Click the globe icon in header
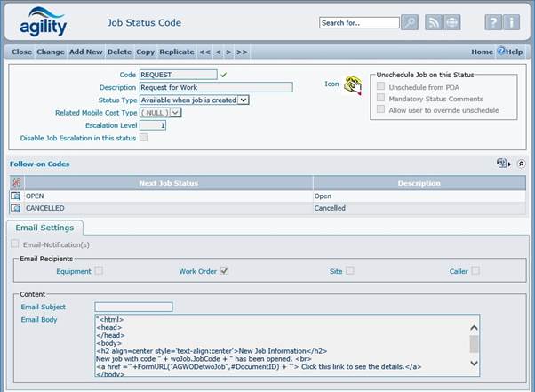 [452, 22]
